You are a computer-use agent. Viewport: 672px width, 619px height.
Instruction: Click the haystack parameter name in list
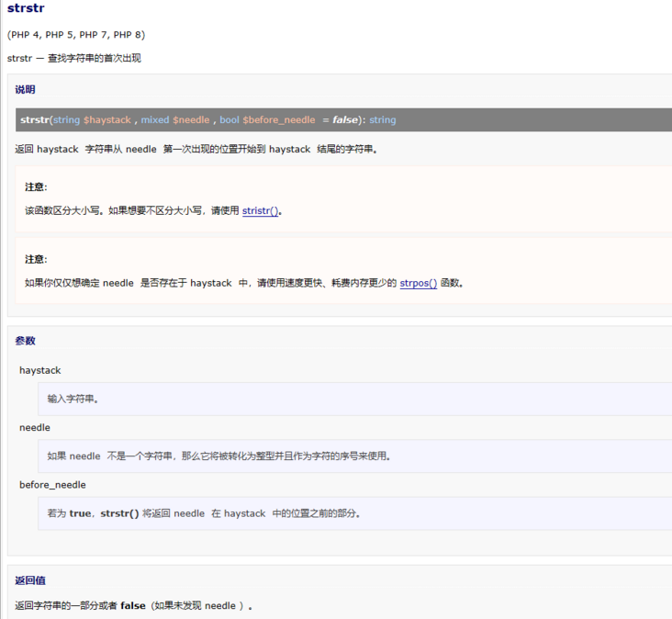point(40,370)
